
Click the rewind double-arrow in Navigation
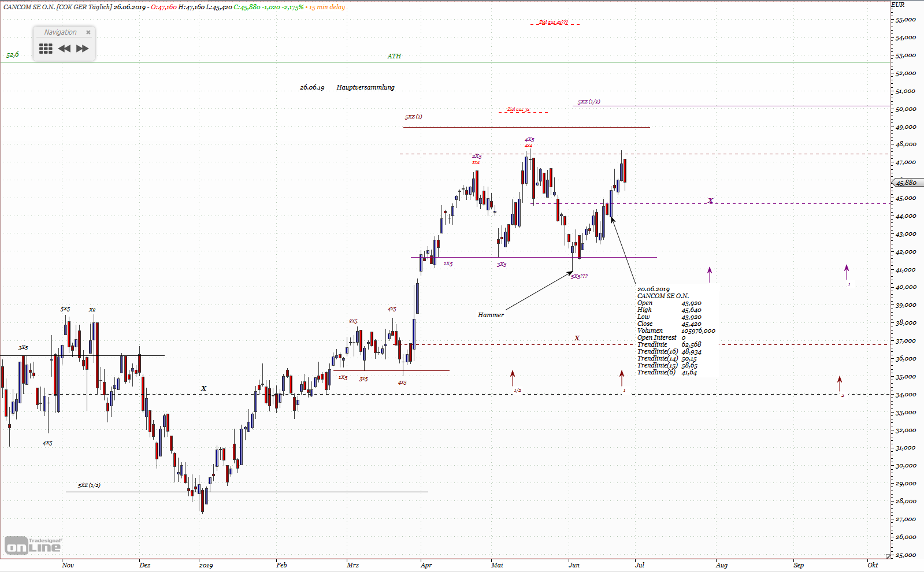coord(64,49)
